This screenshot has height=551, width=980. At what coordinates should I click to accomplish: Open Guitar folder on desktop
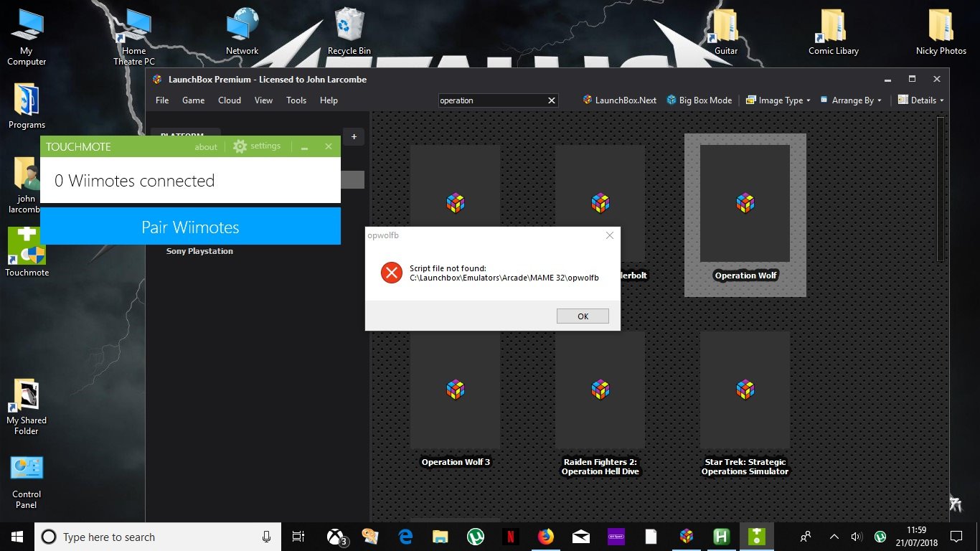point(726,32)
